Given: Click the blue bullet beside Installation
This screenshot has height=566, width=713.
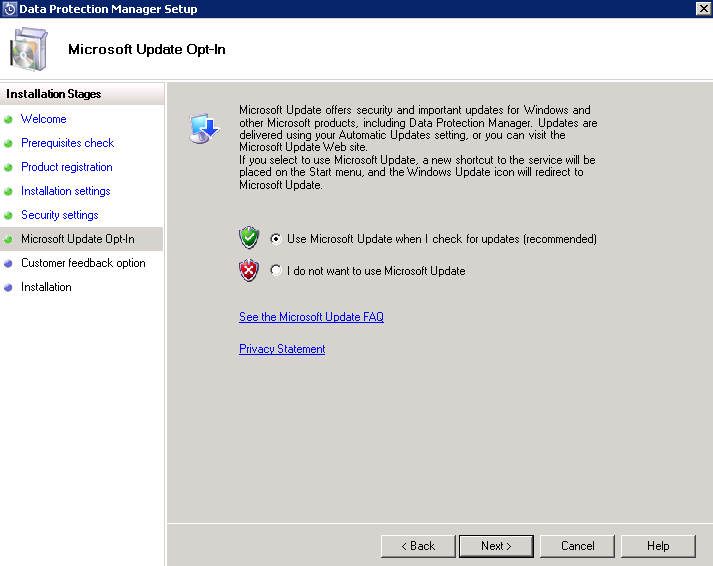Looking at the screenshot, I should tap(8, 287).
